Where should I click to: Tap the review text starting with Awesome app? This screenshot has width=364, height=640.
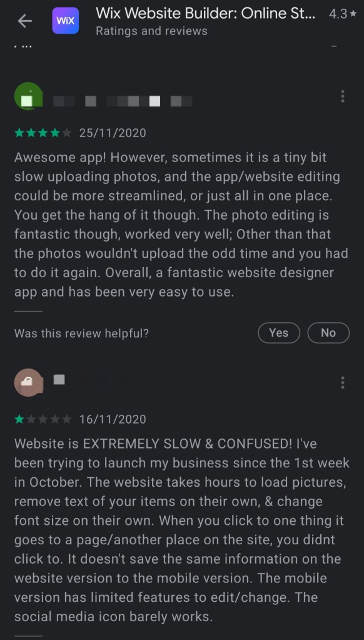(x=181, y=225)
